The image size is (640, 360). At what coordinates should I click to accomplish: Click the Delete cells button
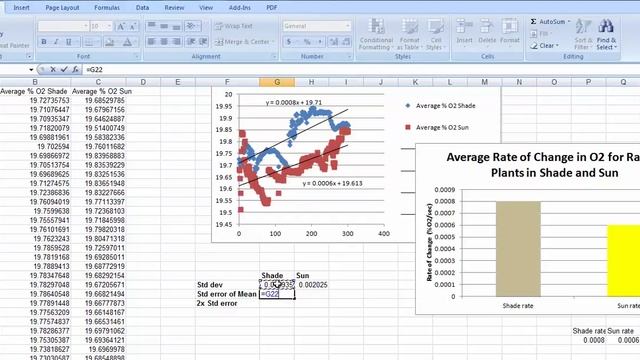coord(487,32)
